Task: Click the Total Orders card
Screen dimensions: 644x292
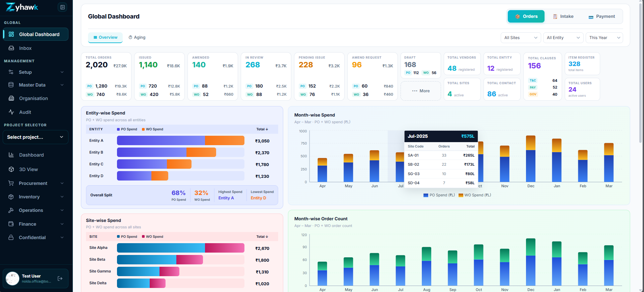Action: pyautogui.click(x=106, y=76)
